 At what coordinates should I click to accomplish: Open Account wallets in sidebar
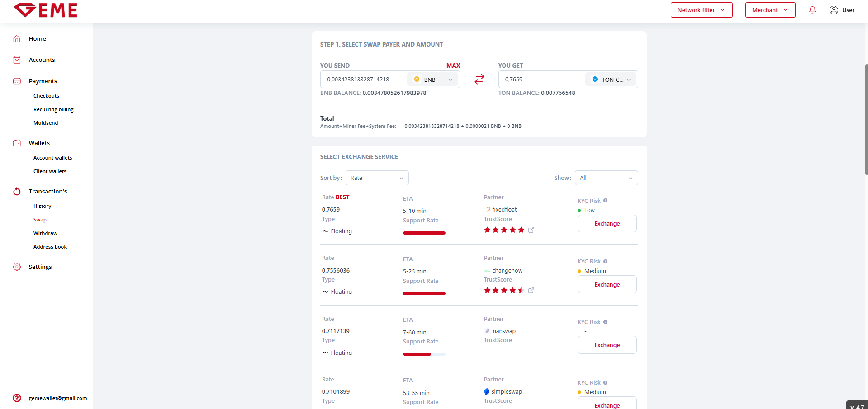(52, 158)
